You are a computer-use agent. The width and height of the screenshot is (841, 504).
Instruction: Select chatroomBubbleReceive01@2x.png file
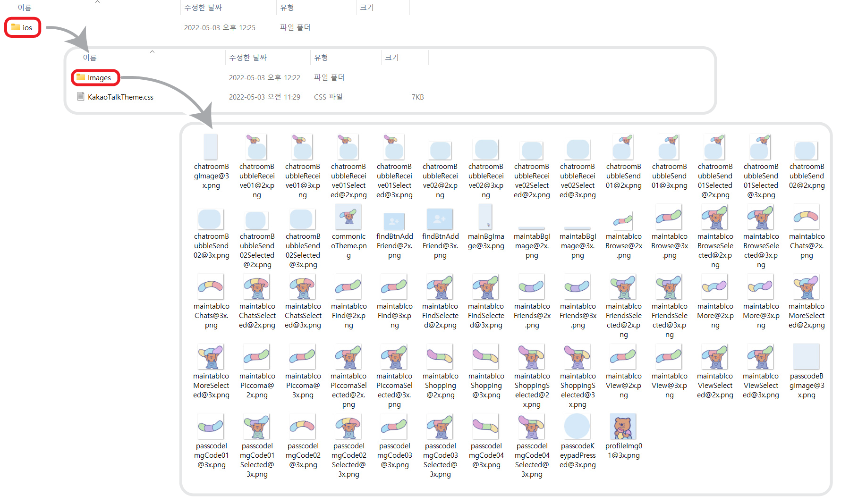[257, 167]
